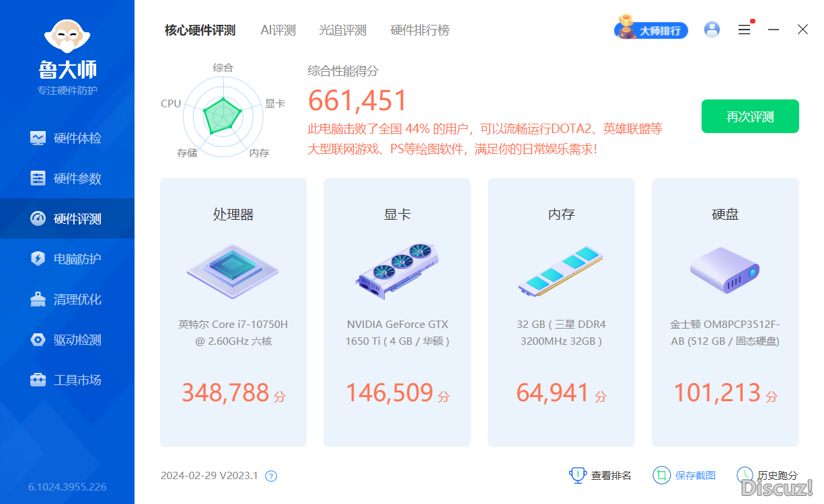This screenshot has width=824, height=504.
Task: Click the 处理器 card title
Action: [233, 214]
